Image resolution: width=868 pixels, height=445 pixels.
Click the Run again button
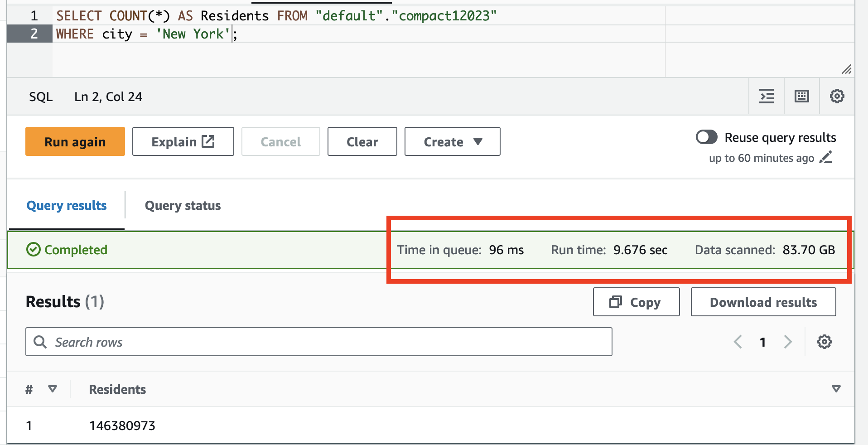(x=75, y=141)
